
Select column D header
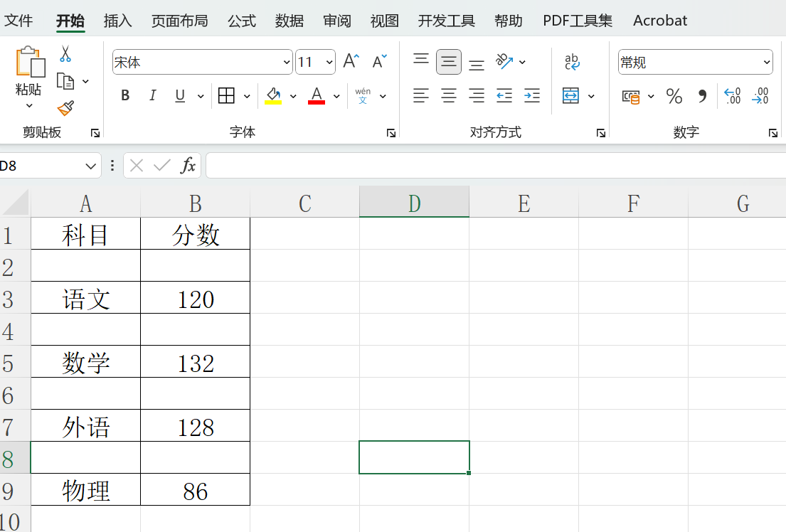(414, 202)
